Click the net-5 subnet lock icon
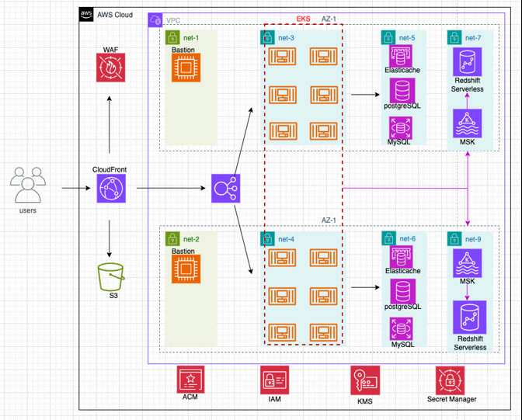Image resolution: width=522 pixels, height=420 pixels. pos(388,37)
